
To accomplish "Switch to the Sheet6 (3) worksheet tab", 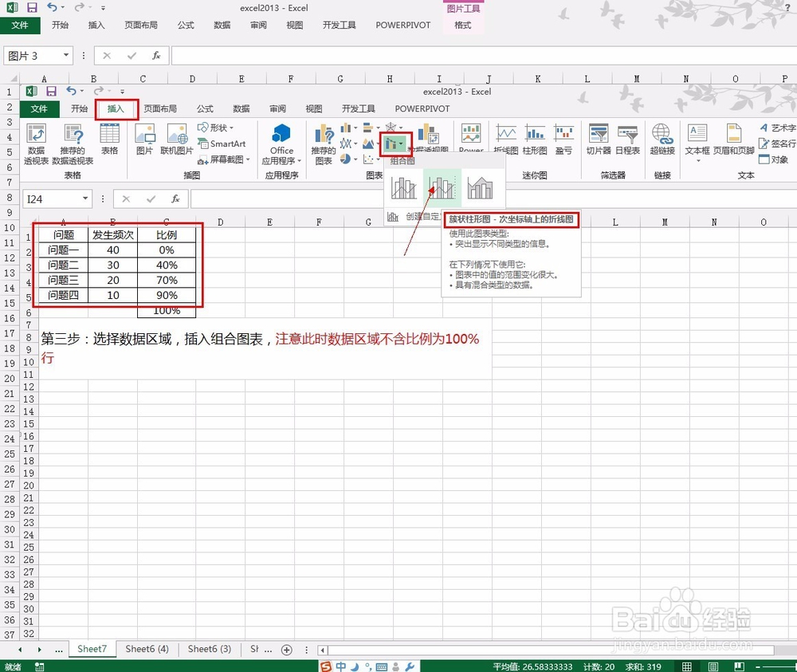I will [210, 649].
